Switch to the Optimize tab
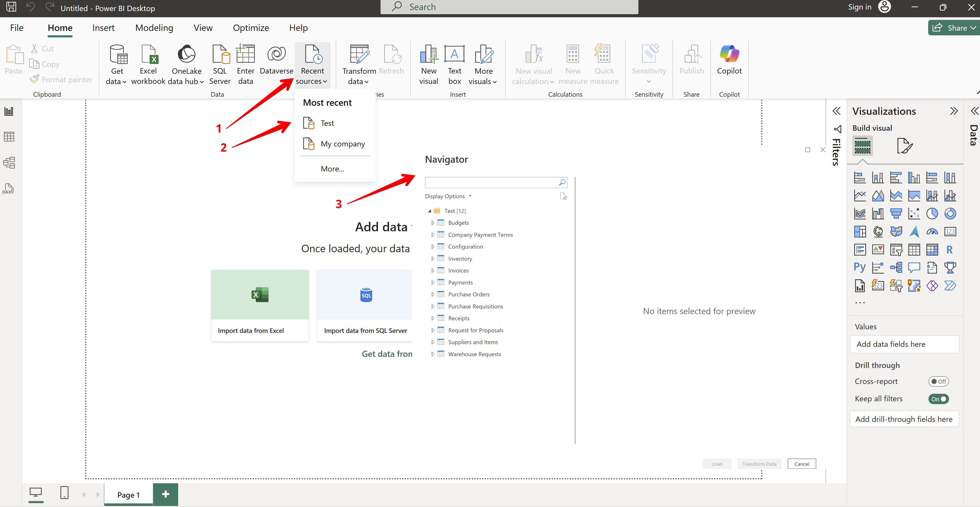980x507 pixels. (x=251, y=28)
